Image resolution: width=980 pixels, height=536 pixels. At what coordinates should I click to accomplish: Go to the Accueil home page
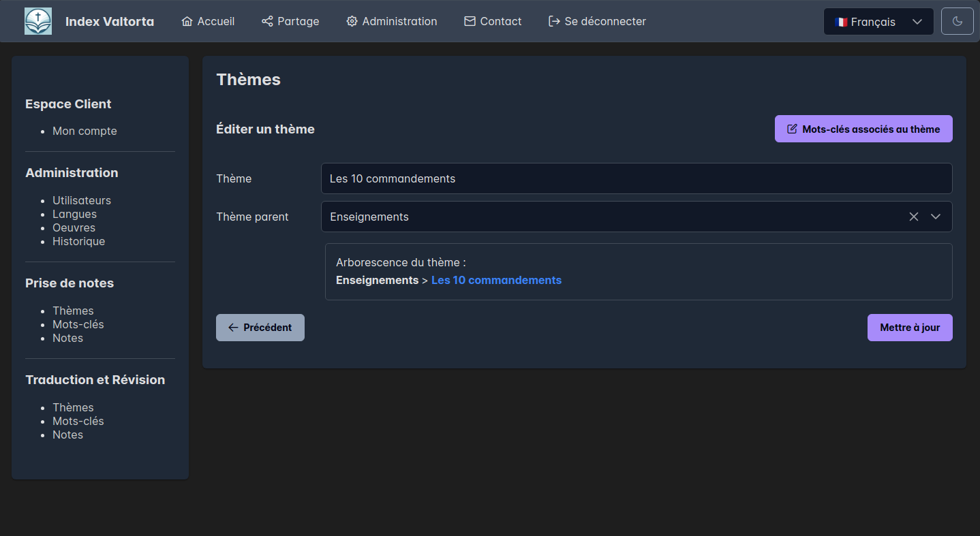[208, 21]
